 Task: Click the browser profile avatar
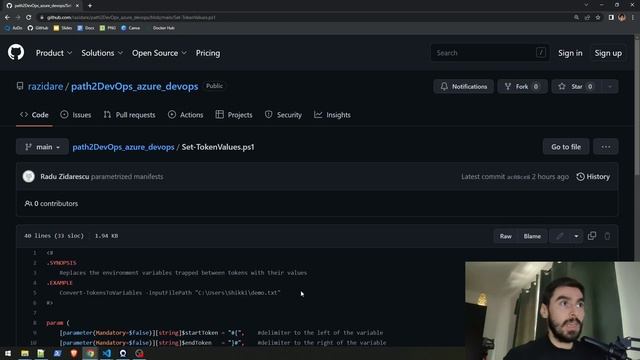[x=622, y=18]
